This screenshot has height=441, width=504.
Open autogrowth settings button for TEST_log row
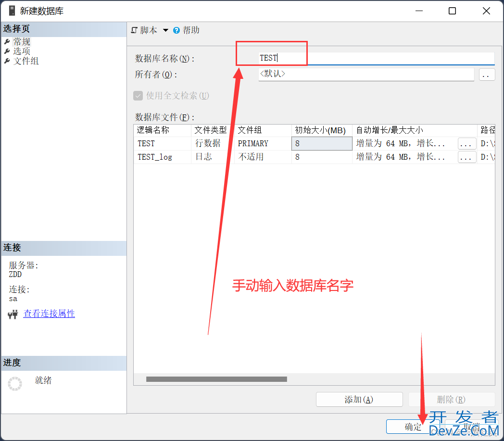point(466,157)
